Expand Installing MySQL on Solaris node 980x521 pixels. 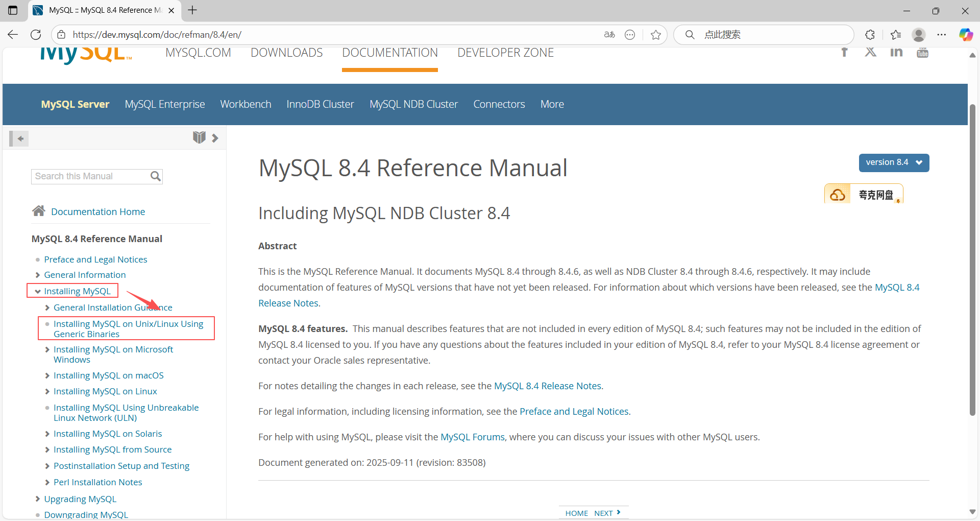tap(47, 434)
